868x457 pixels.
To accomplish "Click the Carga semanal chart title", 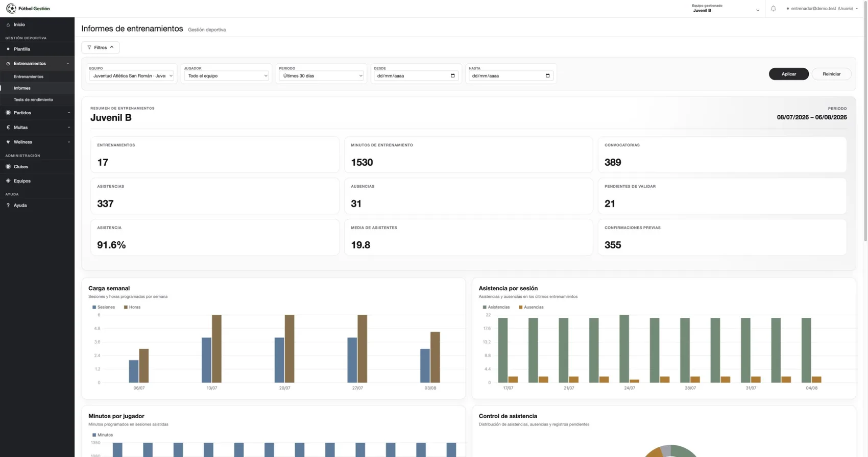I will point(109,289).
